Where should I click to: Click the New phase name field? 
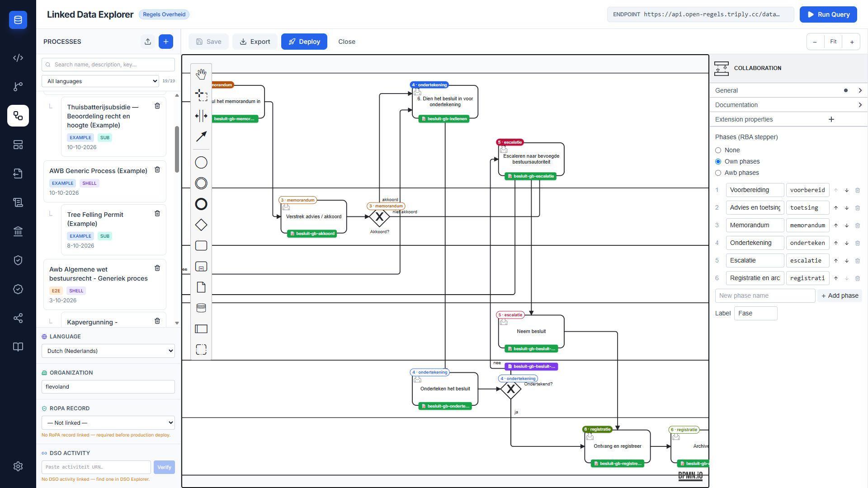(765, 296)
